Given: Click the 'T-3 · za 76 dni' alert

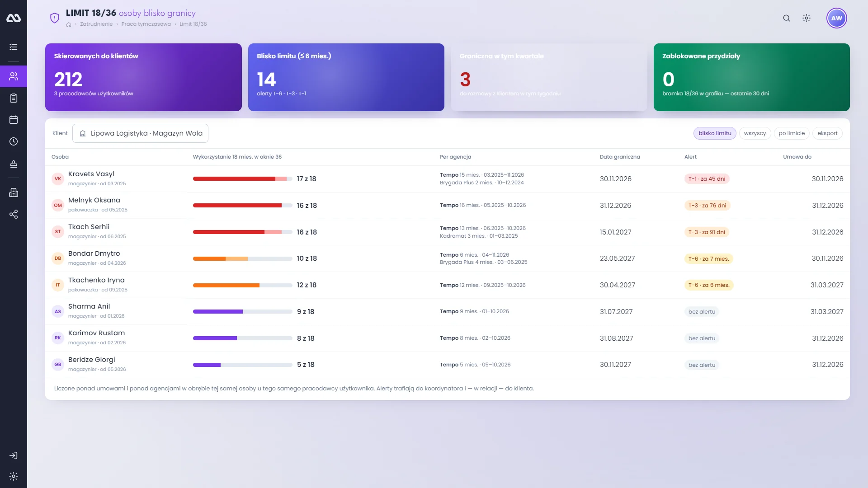Looking at the screenshot, I should click(707, 206).
